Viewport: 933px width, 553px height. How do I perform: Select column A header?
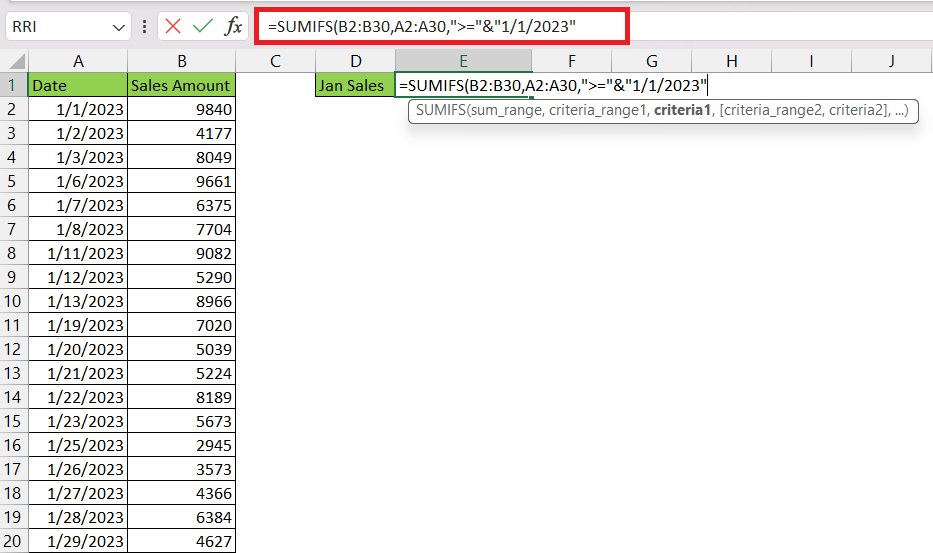click(x=78, y=61)
